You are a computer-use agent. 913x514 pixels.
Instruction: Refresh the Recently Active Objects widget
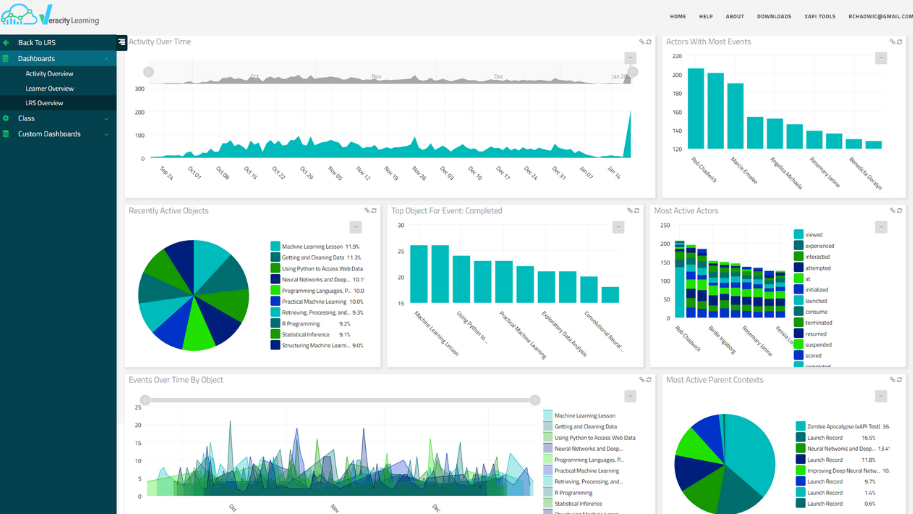(x=374, y=211)
